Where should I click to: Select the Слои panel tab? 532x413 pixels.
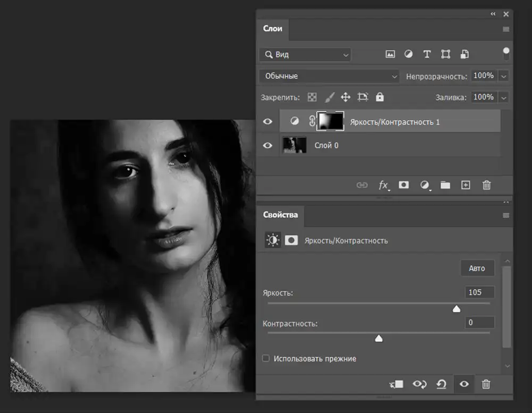coord(272,29)
